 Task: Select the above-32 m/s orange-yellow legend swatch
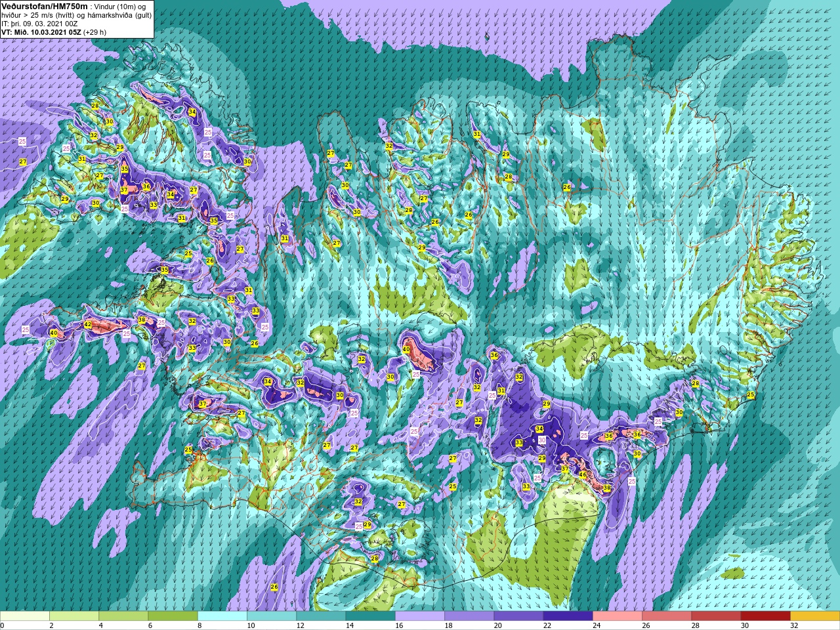point(814,616)
